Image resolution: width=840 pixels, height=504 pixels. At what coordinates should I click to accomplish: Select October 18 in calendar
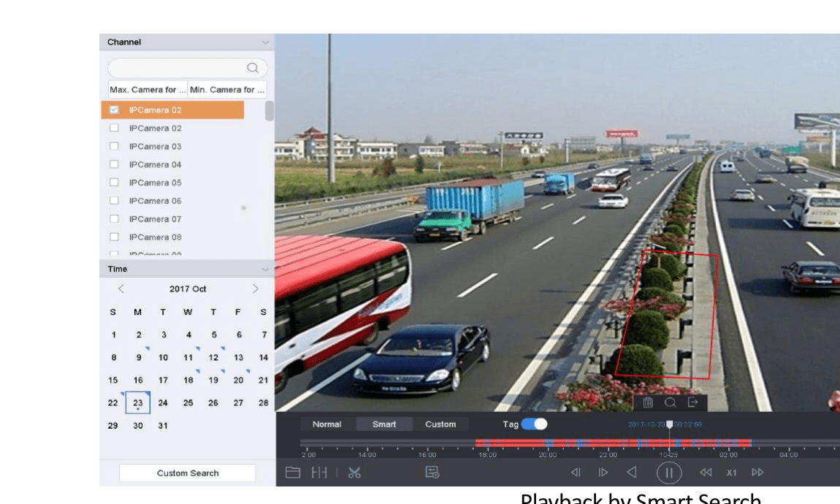(x=188, y=381)
